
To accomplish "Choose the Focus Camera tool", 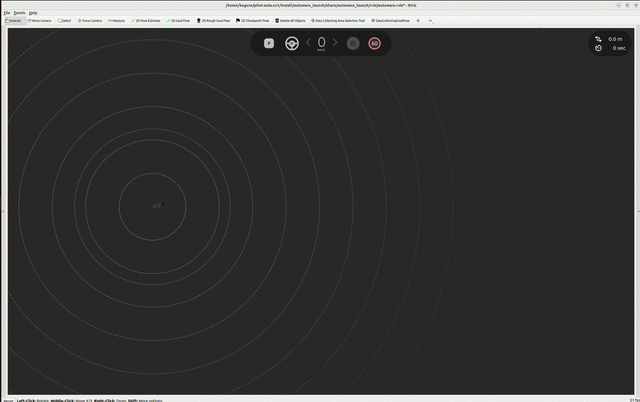I will pos(90,20).
